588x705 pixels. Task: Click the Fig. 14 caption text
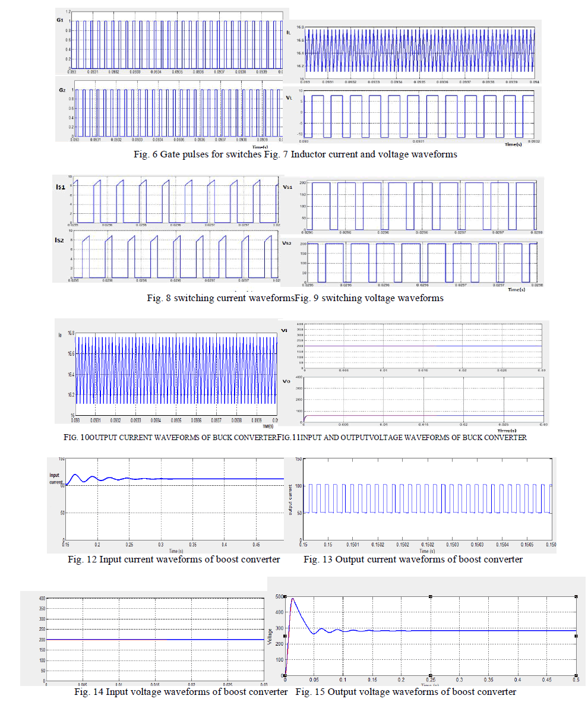point(181,692)
